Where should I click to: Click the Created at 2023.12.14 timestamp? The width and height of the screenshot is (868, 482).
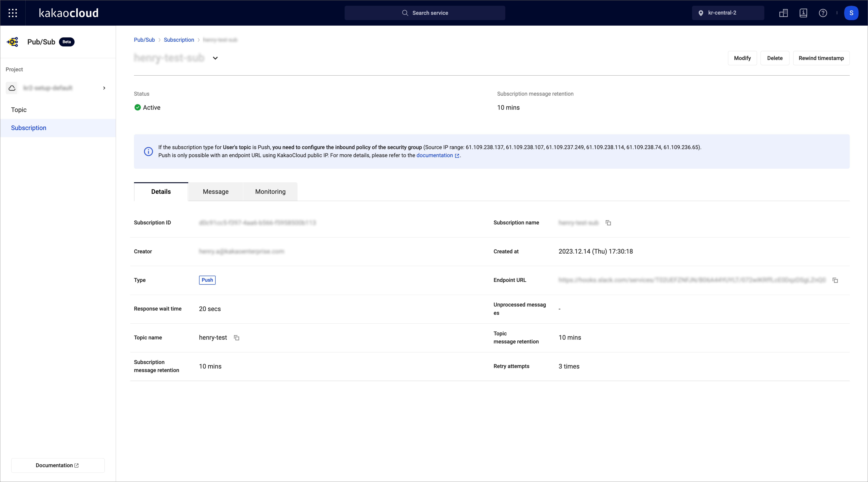(596, 251)
